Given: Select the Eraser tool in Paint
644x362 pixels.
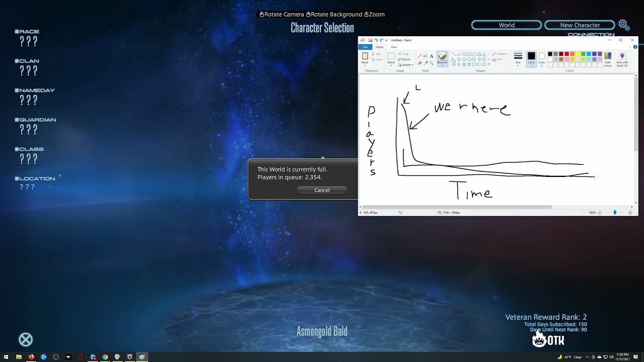Looking at the screenshot, I should 420,63.
